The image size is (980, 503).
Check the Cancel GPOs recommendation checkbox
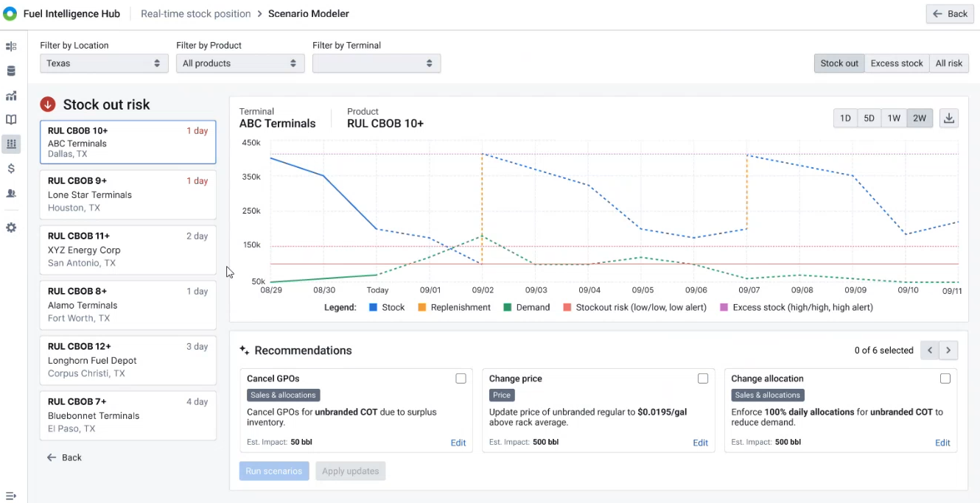click(x=461, y=379)
